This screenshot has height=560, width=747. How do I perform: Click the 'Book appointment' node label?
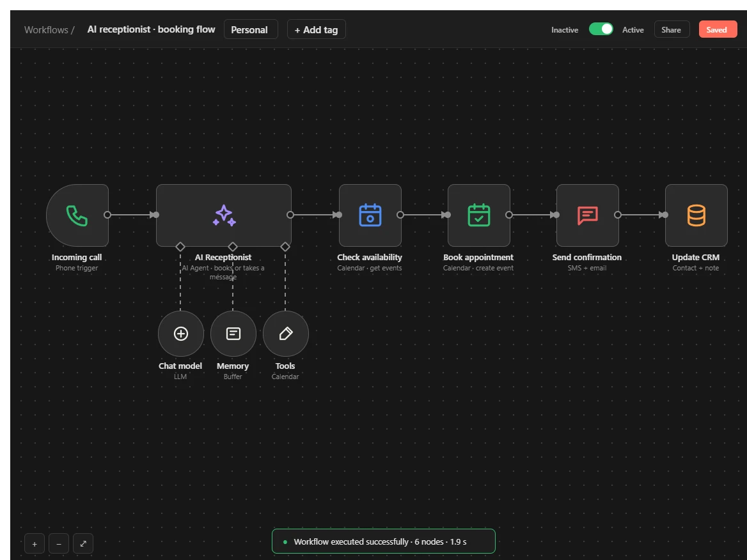point(478,257)
